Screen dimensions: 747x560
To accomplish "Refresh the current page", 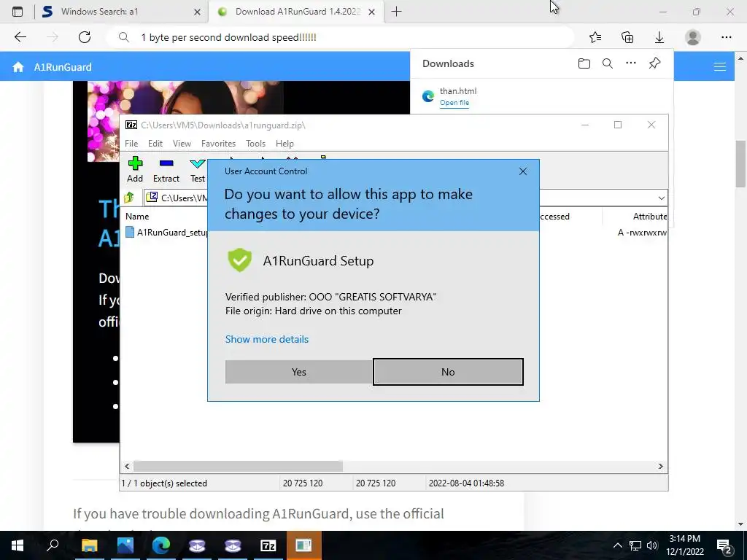I will point(85,37).
